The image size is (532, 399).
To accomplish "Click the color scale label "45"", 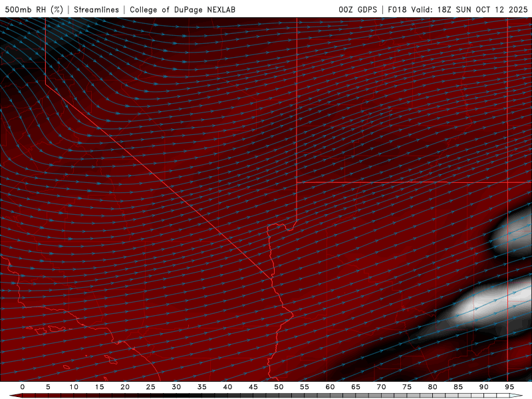I will (x=253, y=387).
